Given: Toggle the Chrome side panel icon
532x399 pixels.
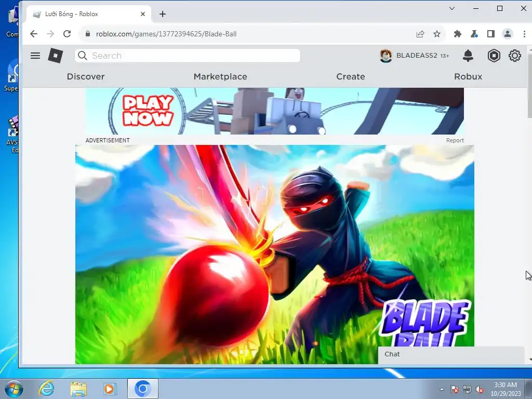Looking at the screenshot, I should 490,34.
